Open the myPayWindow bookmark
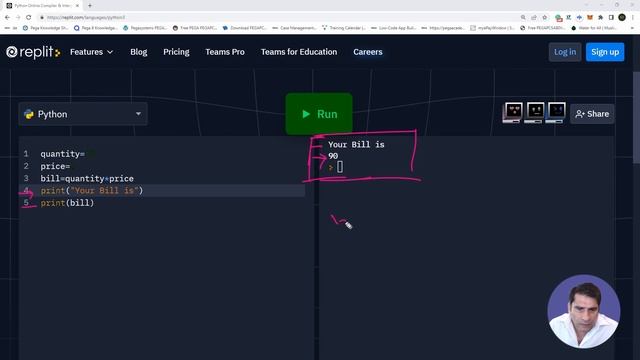This screenshot has width=640, height=360. point(492,28)
